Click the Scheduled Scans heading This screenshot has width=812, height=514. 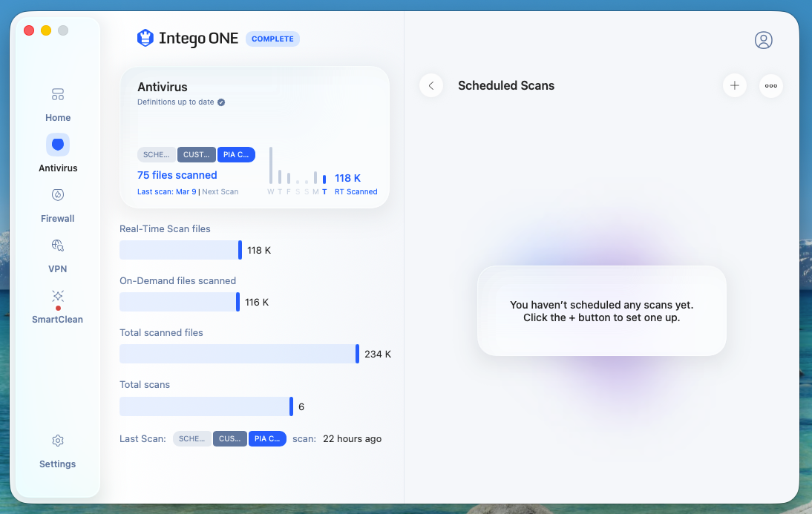pyautogui.click(x=506, y=85)
